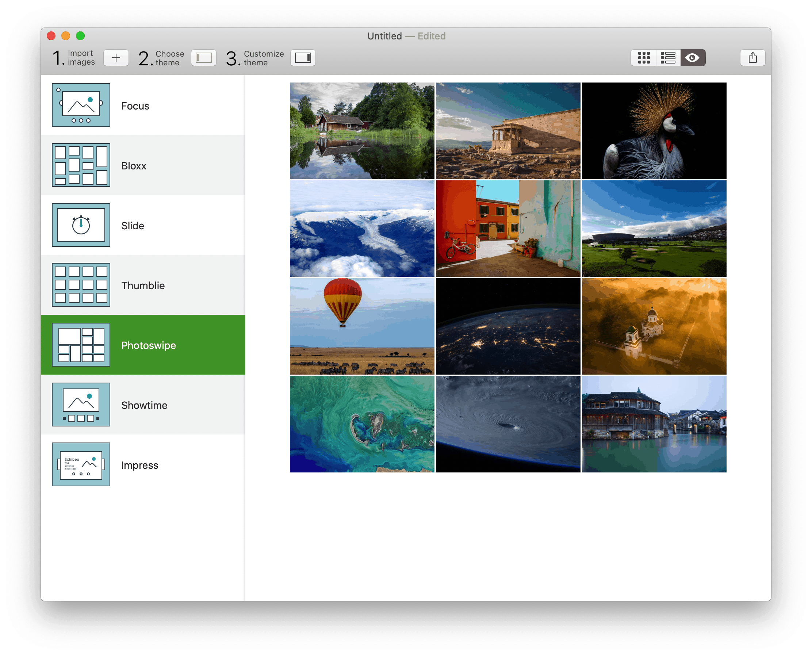Open the hurricane from space photo
The width and height of the screenshot is (812, 655).
point(508,424)
